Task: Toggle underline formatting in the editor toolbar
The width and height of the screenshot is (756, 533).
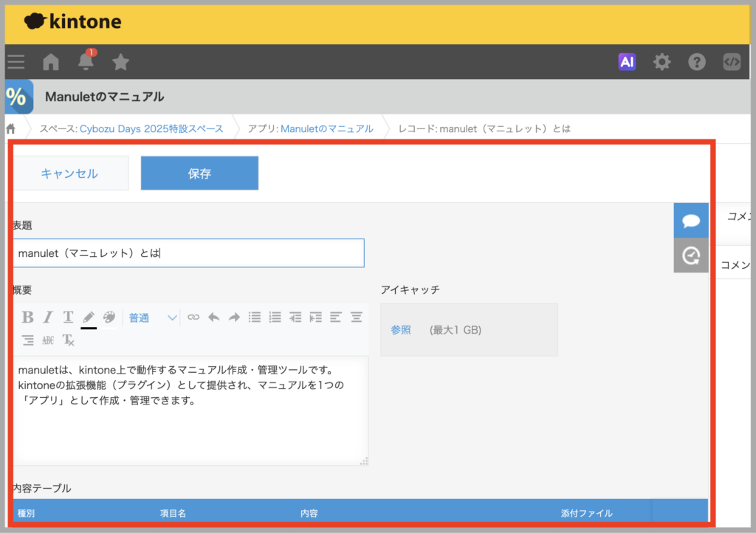Action: pyautogui.click(x=68, y=317)
